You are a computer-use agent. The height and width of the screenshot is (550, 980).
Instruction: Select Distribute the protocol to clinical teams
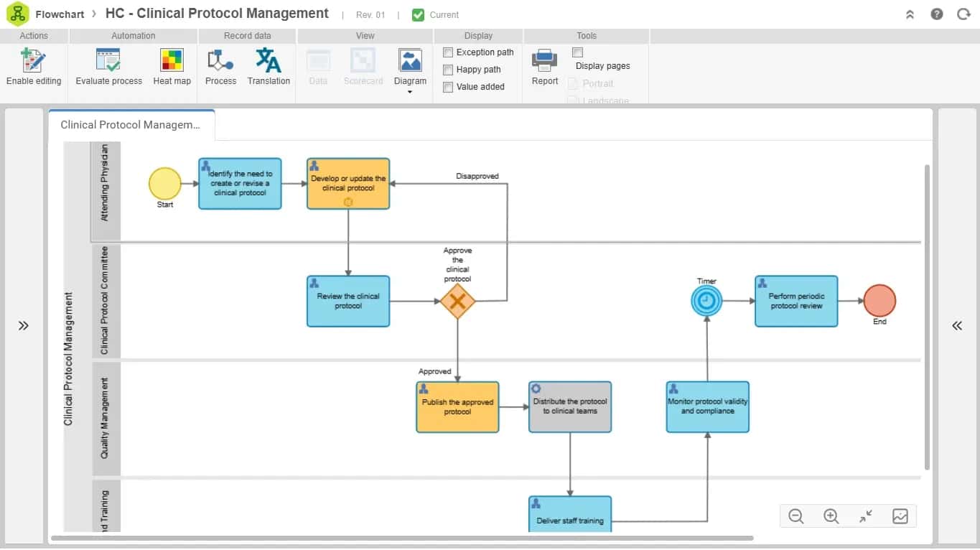tap(570, 407)
